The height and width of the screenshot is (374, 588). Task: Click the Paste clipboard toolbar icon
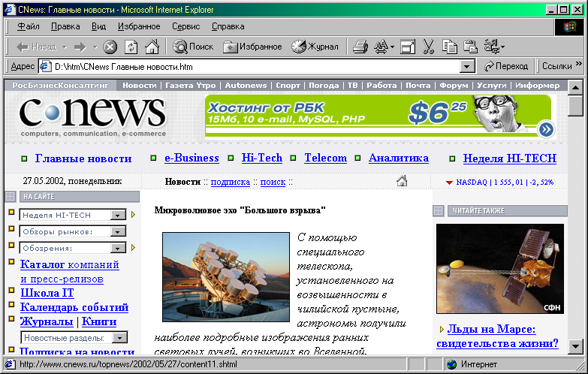pyautogui.click(x=470, y=47)
